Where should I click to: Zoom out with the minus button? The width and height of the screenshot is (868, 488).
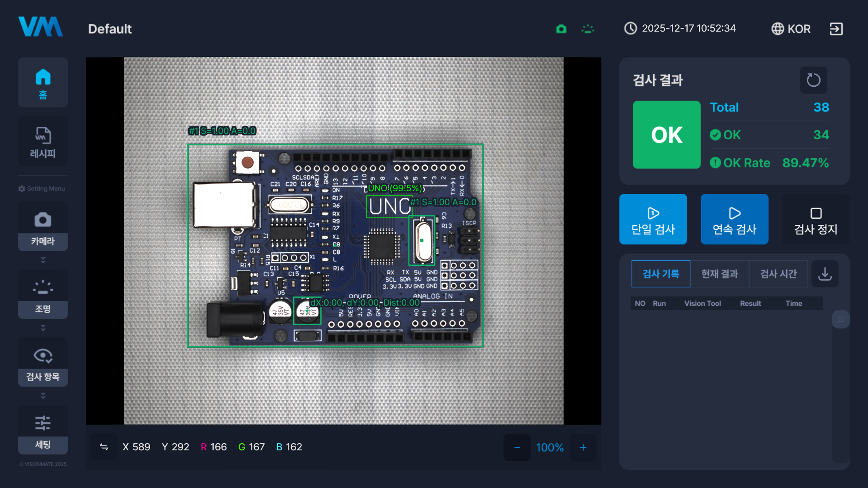click(517, 447)
